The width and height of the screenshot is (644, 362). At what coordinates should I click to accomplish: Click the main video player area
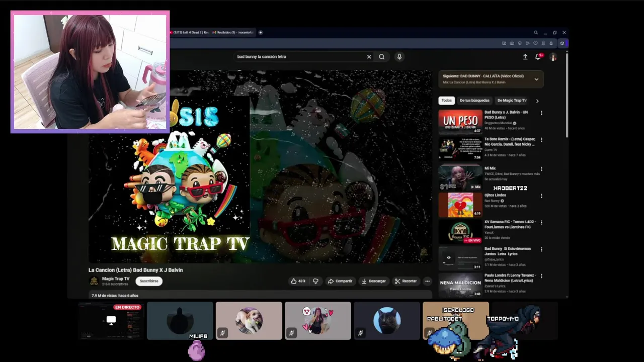pos(260,167)
